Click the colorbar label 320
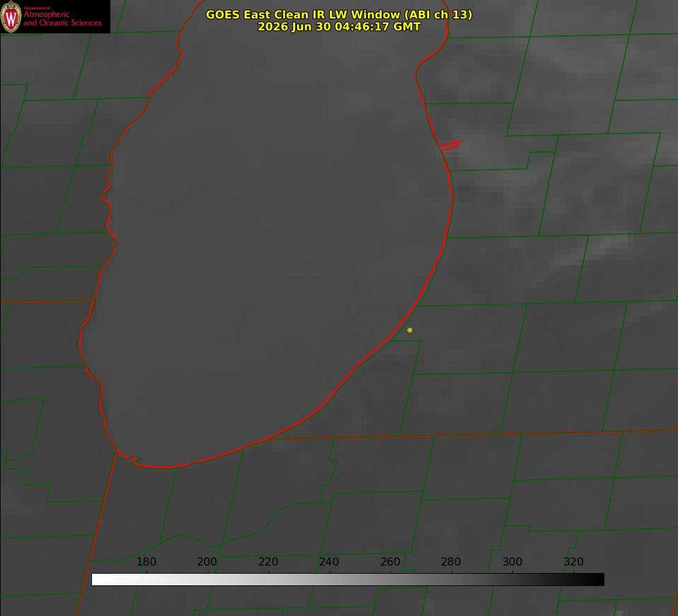The height and width of the screenshot is (616, 678). point(574,561)
